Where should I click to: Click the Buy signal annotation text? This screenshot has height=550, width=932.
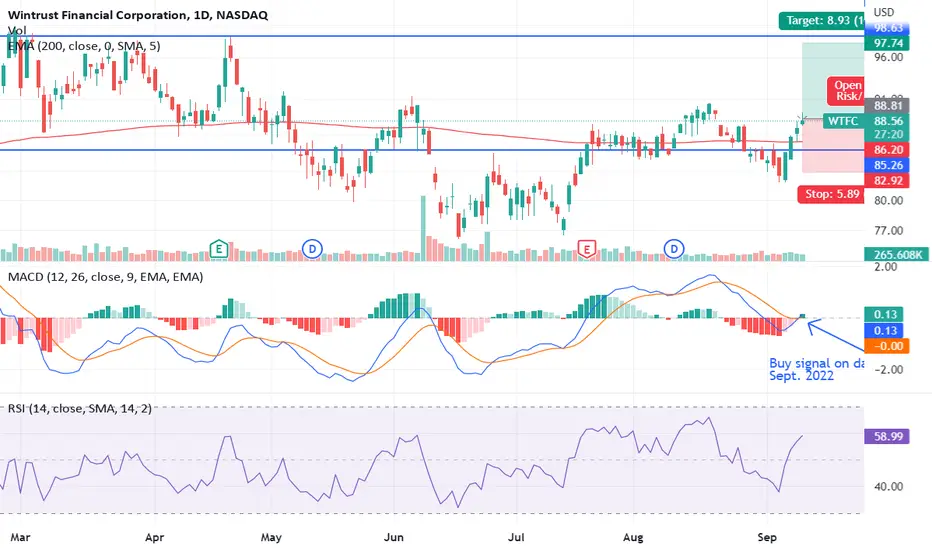coord(817,369)
